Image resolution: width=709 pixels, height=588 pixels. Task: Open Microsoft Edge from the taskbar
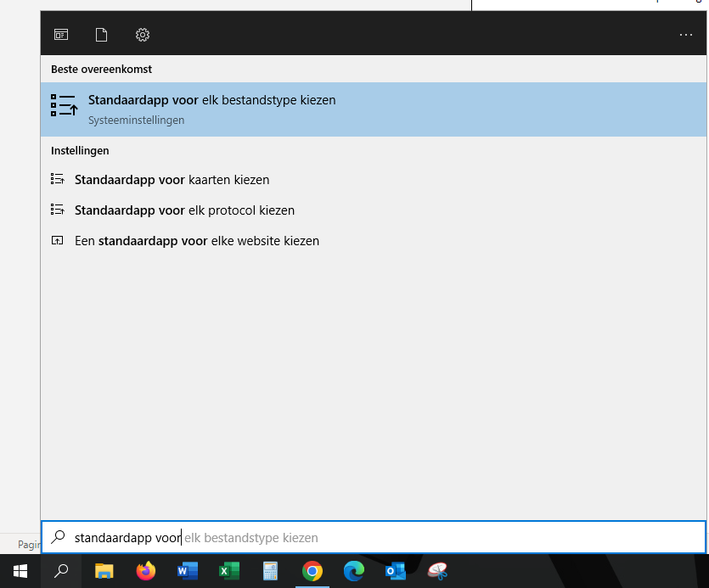(x=354, y=571)
